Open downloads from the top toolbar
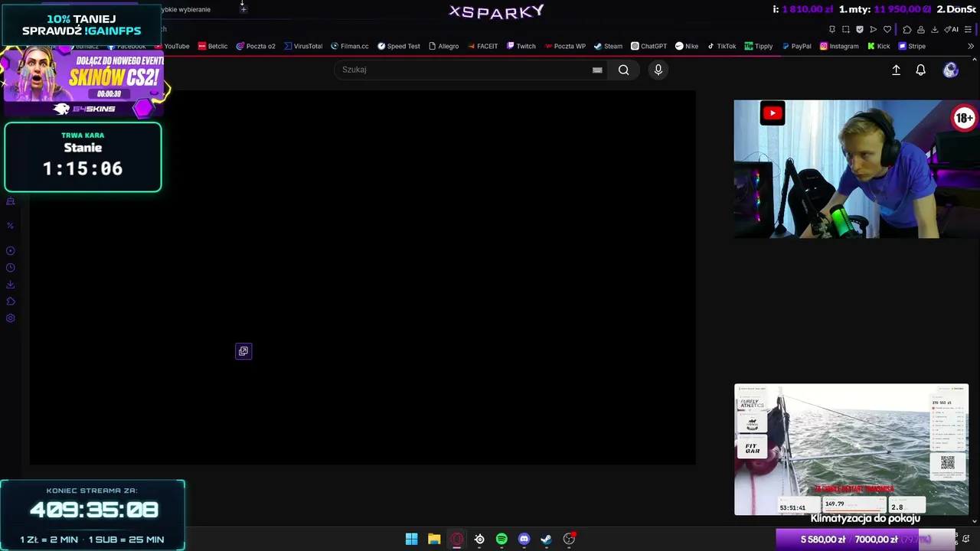Image resolution: width=980 pixels, height=551 pixels. pyautogui.click(x=935, y=29)
